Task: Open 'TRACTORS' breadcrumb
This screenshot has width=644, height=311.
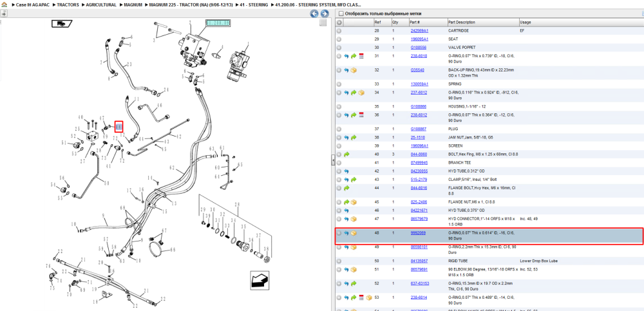Action: [68, 5]
